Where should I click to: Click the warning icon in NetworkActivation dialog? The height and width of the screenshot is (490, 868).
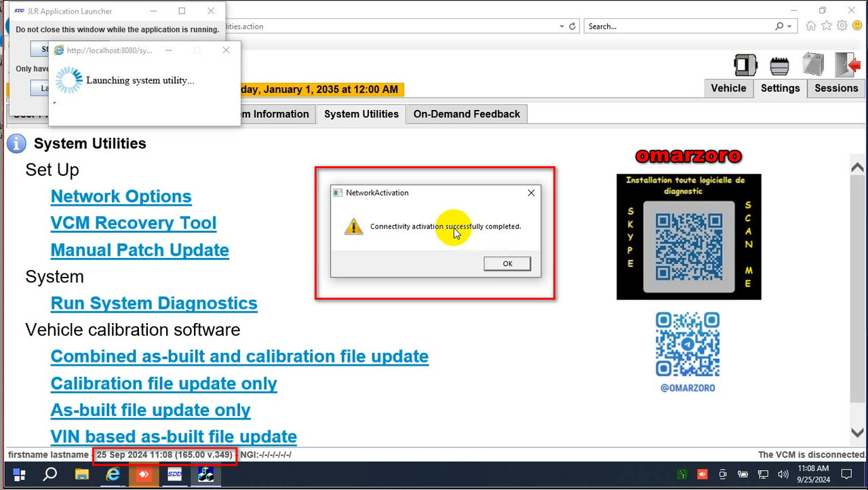pos(354,226)
